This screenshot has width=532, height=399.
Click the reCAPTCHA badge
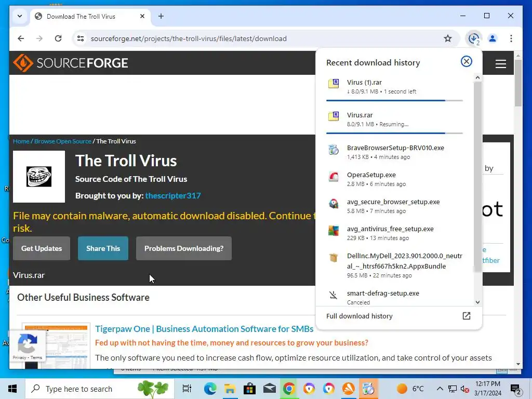tap(28, 345)
